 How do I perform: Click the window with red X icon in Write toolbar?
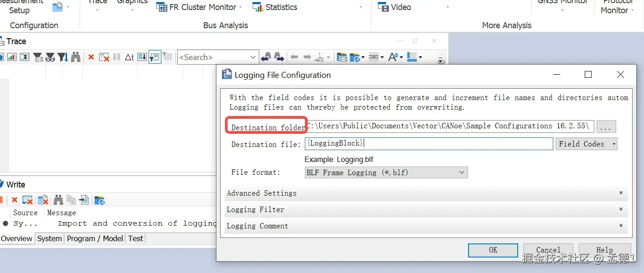[x=28, y=200]
